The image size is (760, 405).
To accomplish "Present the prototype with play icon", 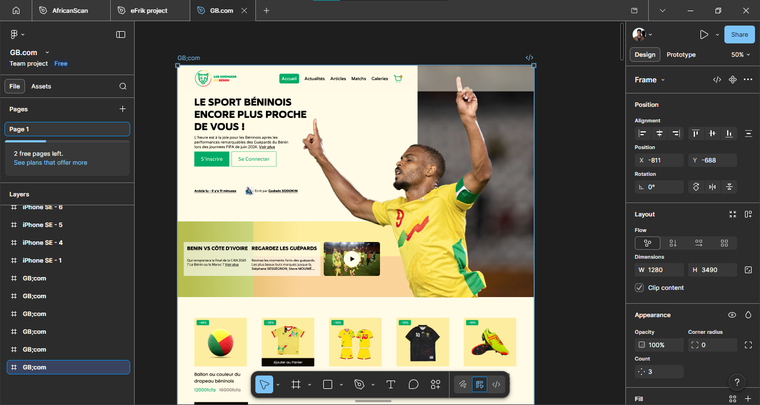I will coord(704,34).
